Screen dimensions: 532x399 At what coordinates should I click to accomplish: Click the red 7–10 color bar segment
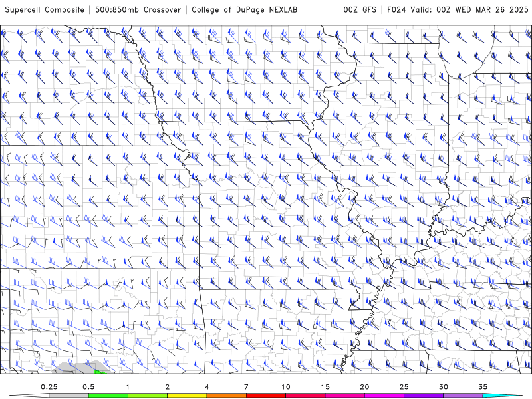pos(266,396)
